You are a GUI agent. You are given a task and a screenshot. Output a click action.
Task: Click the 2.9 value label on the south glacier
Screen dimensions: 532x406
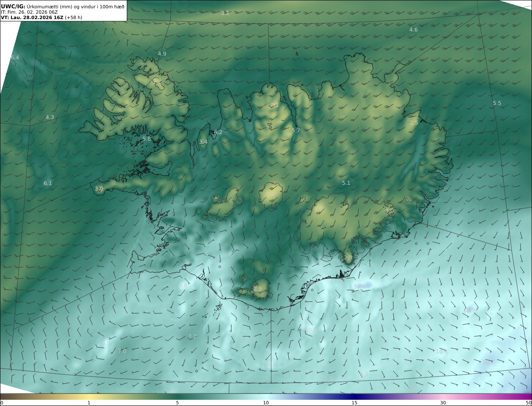click(x=258, y=289)
